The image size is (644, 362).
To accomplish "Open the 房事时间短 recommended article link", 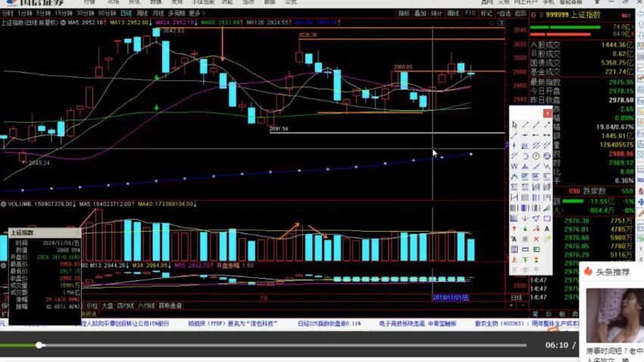I will pos(615,355).
